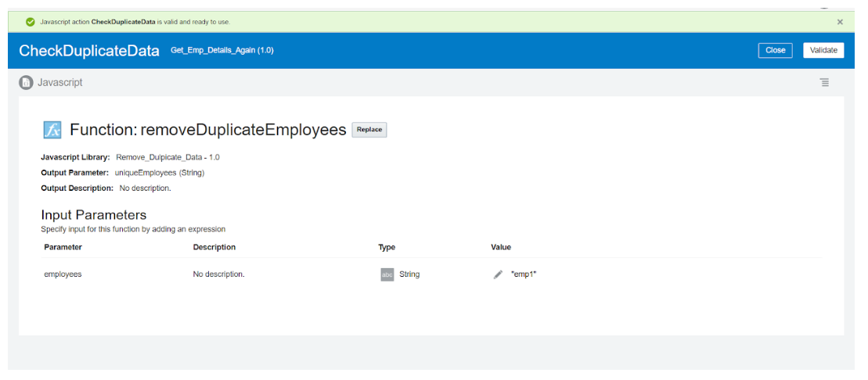This screenshot has width=868, height=380.
Task: Replace the removeDuplicateEmployees function
Action: (369, 130)
